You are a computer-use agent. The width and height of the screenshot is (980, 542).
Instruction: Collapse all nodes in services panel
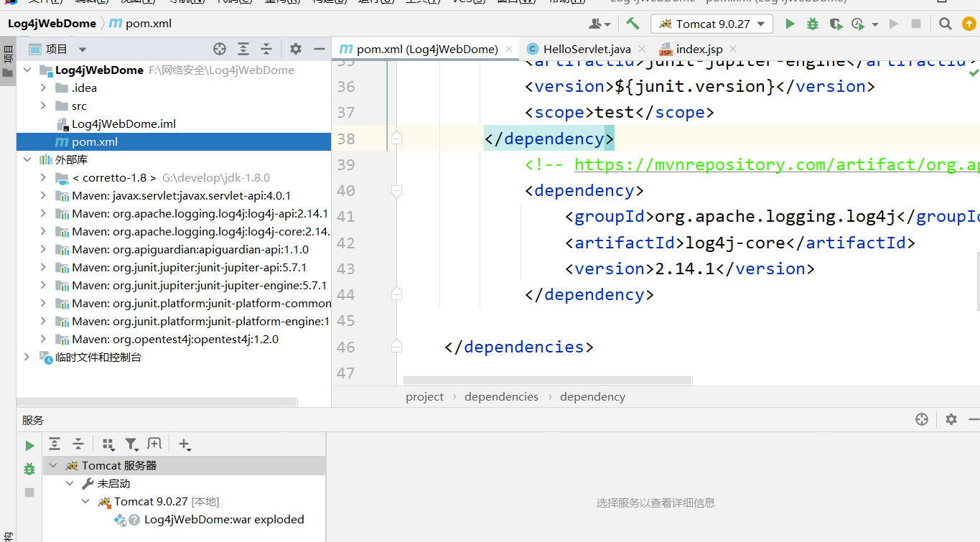(78, 444)
